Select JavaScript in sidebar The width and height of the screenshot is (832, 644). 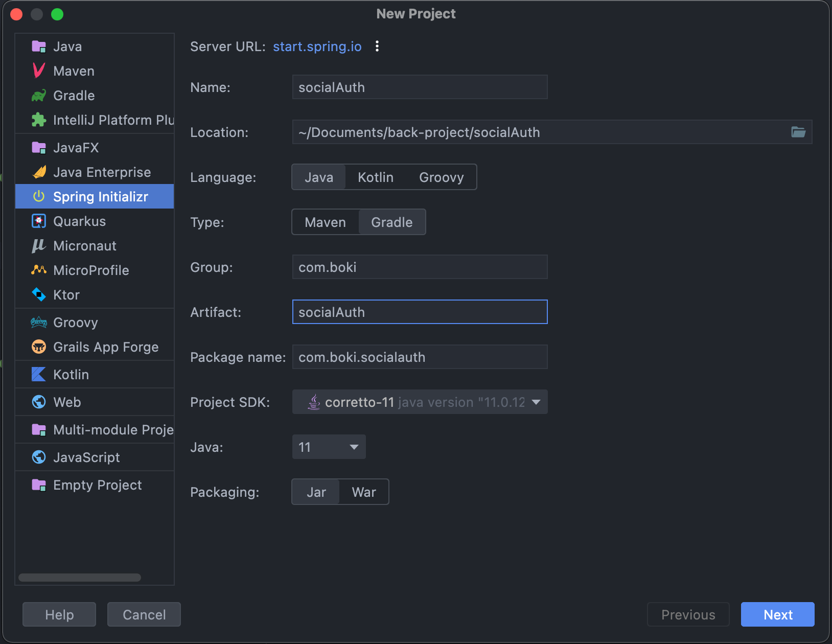(95, 457)
